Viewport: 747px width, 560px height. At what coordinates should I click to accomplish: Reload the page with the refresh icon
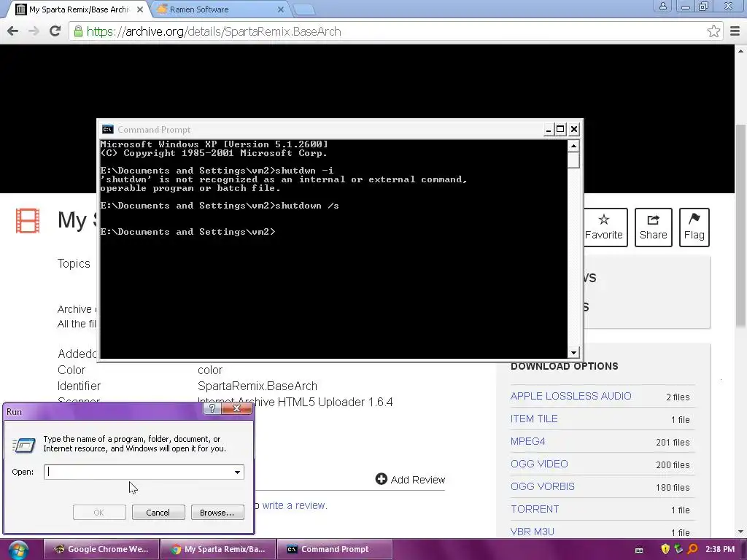pyautogui.click(x=55, y=31)
